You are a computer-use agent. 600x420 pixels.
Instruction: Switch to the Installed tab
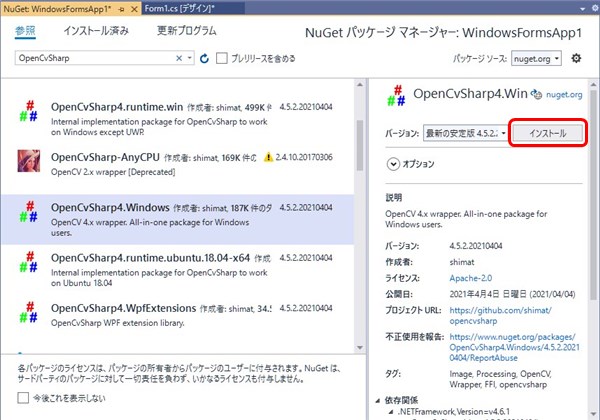(96, 31)
